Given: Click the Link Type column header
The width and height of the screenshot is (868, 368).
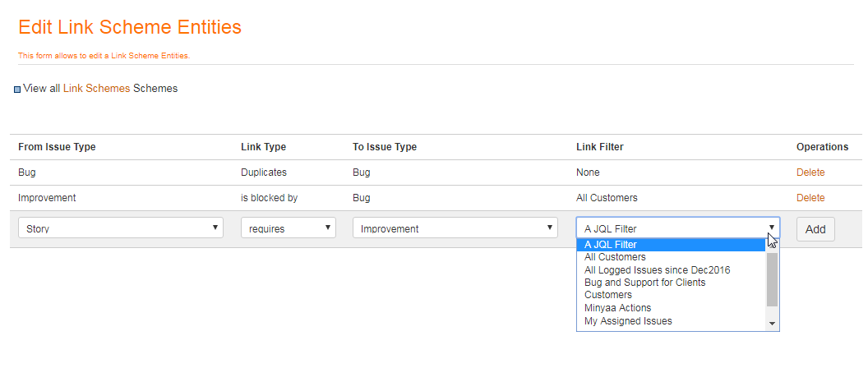Looking at the screenshot, I should coord(264,147).
